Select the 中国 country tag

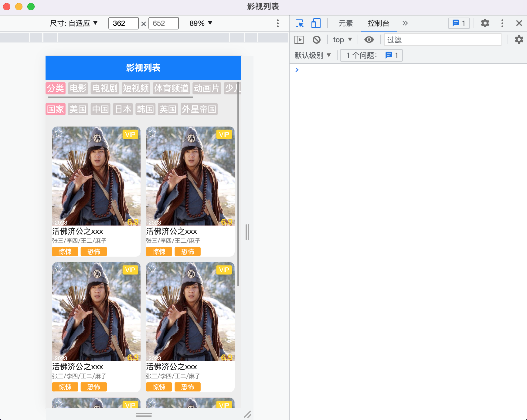[100, 109]
